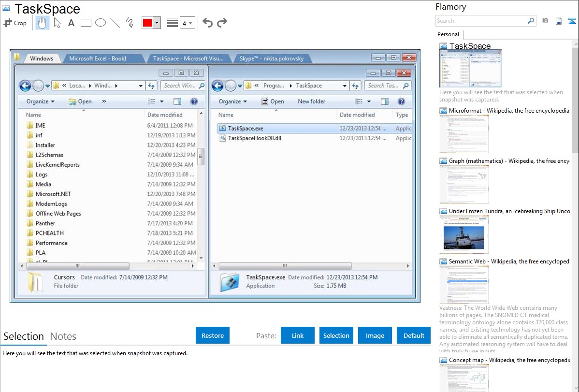Image resolution: width=579 pixels, height=392 pixels.
Task: Click the search magnifier icon in Flamory
Action: (531, 21)
